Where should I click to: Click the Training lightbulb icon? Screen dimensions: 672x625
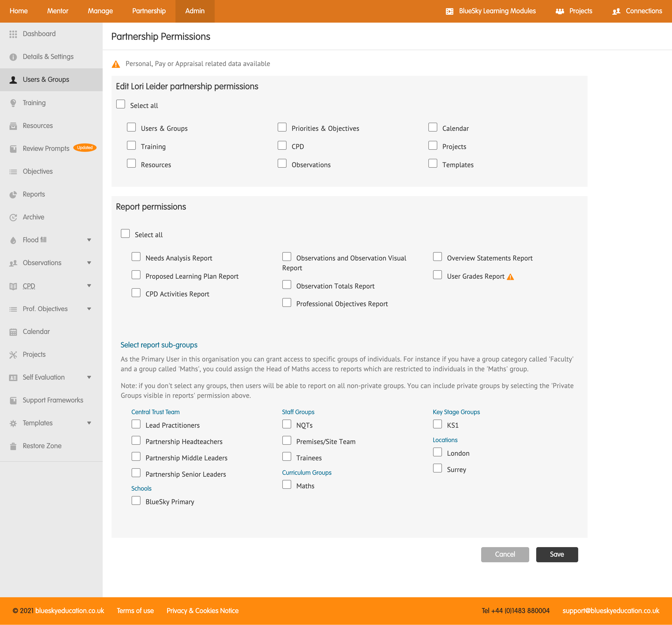[13, 103]
